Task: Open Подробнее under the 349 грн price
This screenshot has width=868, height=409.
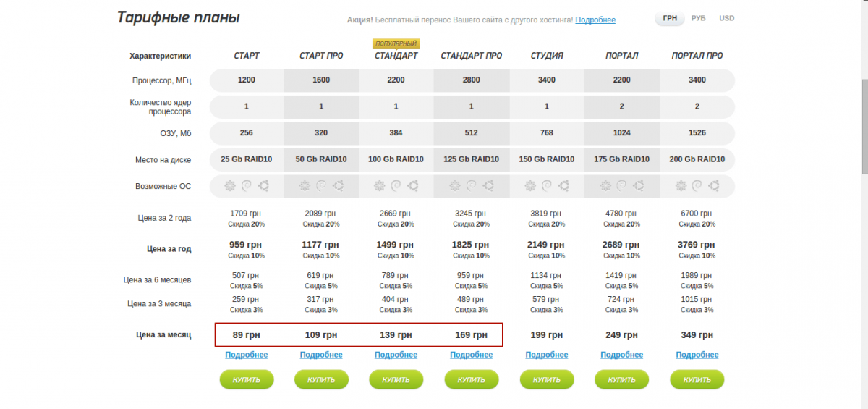Action: point(697,355)
